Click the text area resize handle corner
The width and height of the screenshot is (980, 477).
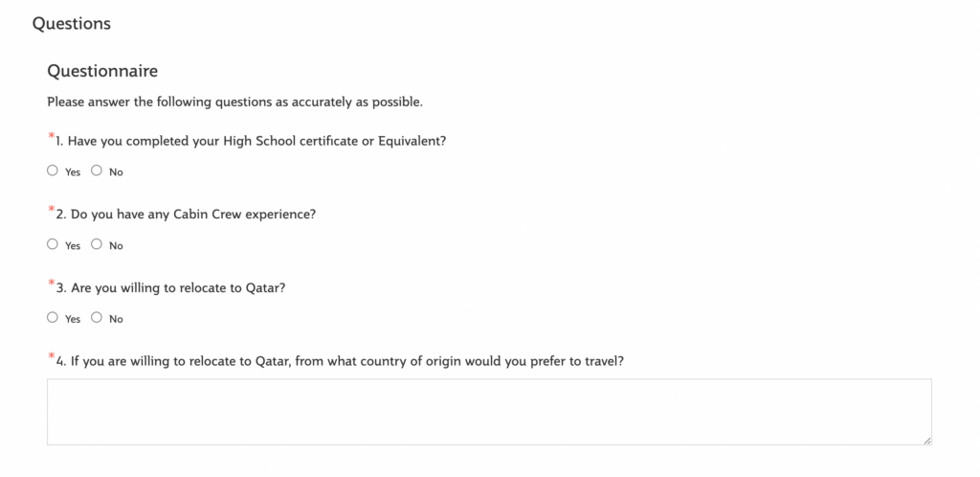pyautogui.click(x=926, y=441)
